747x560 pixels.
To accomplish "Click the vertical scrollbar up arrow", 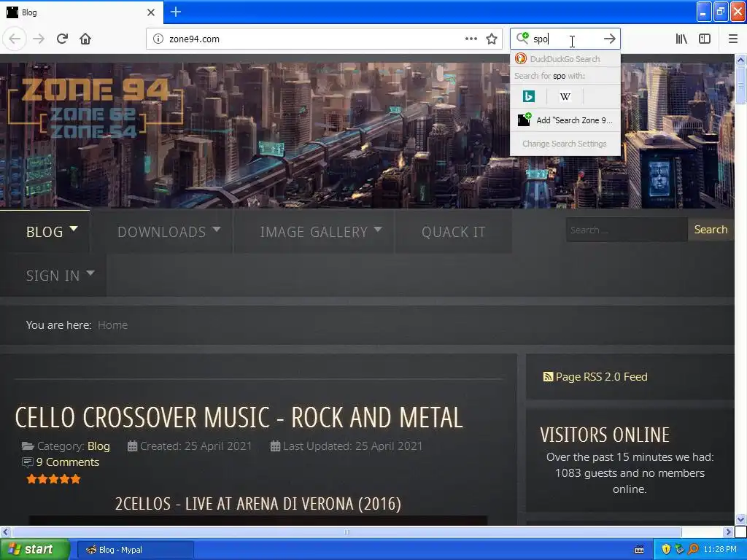I will 740,60.
